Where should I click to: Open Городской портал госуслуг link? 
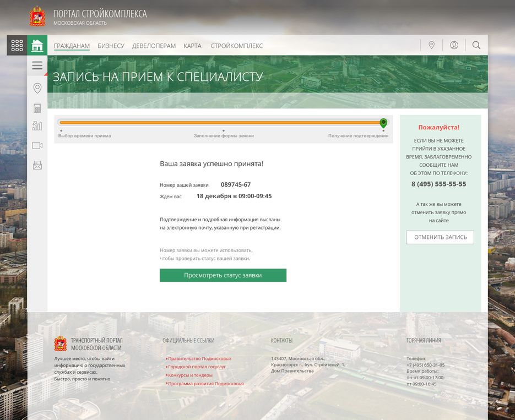[197, 367]
